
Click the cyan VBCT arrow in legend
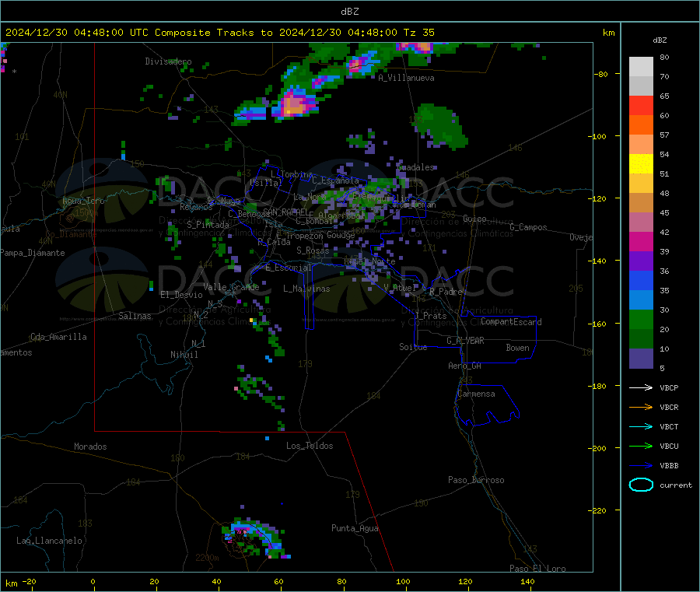(x=641, y=426)
